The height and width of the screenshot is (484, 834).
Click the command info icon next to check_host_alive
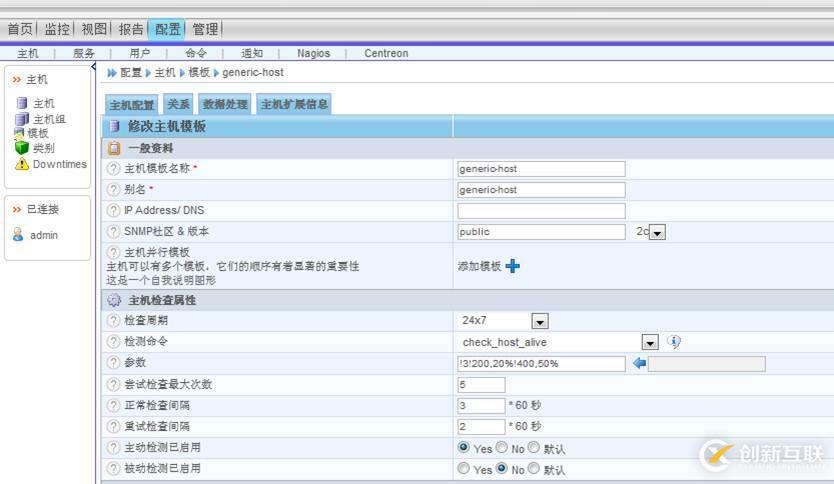coord(674,341)
